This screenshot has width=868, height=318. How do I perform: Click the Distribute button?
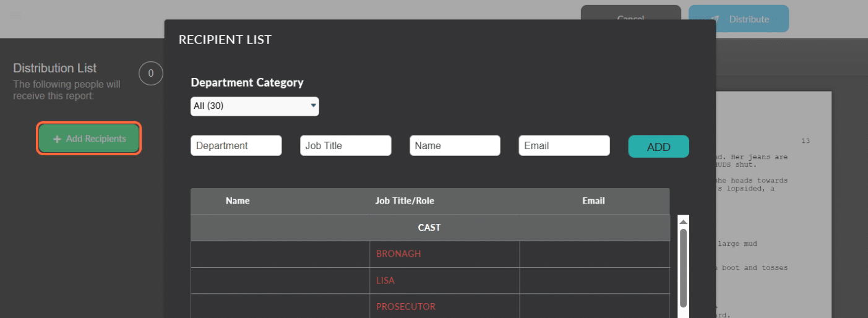(x=739, y=19)
